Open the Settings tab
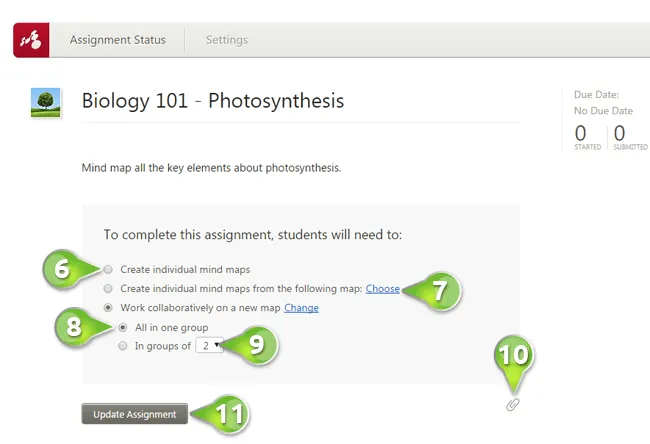 [227, 40]
